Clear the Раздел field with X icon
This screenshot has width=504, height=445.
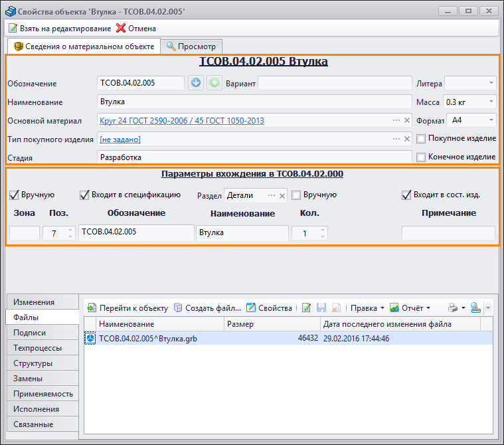coord(282,195)
